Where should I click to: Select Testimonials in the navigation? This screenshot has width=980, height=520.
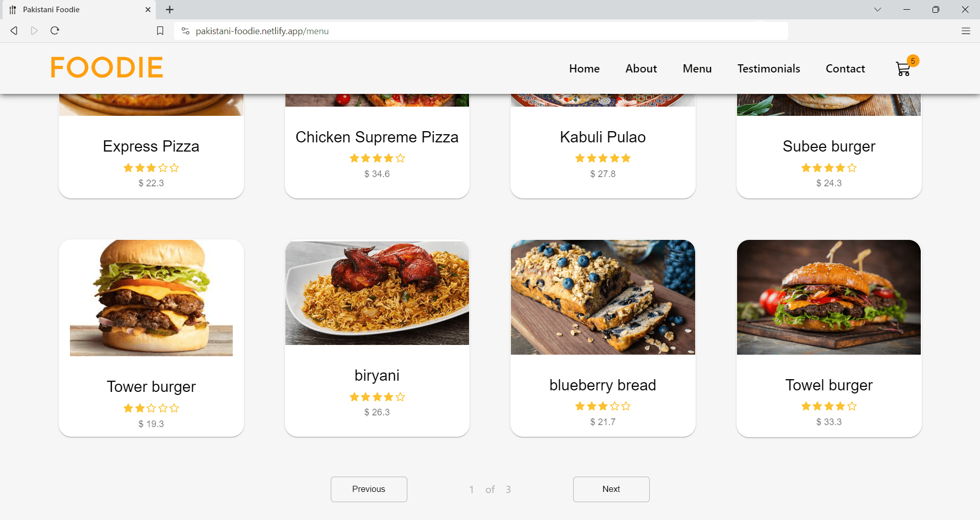(x=769, y=69)
